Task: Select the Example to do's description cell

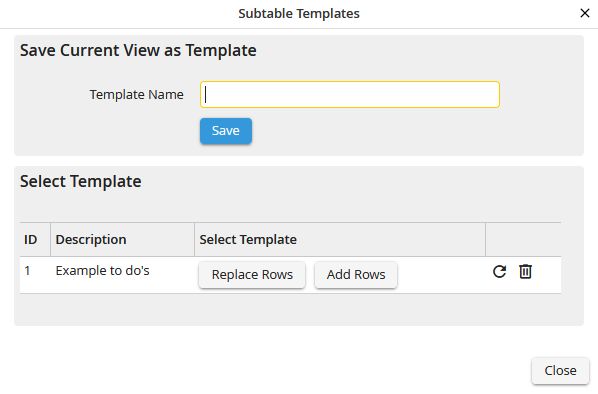Action: pos(103,271)
